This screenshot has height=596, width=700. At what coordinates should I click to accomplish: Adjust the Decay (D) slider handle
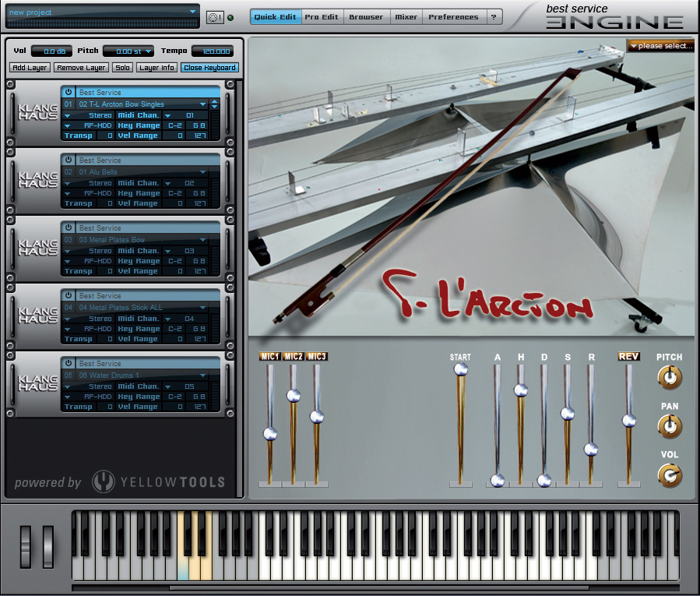[x=543, y=480]
